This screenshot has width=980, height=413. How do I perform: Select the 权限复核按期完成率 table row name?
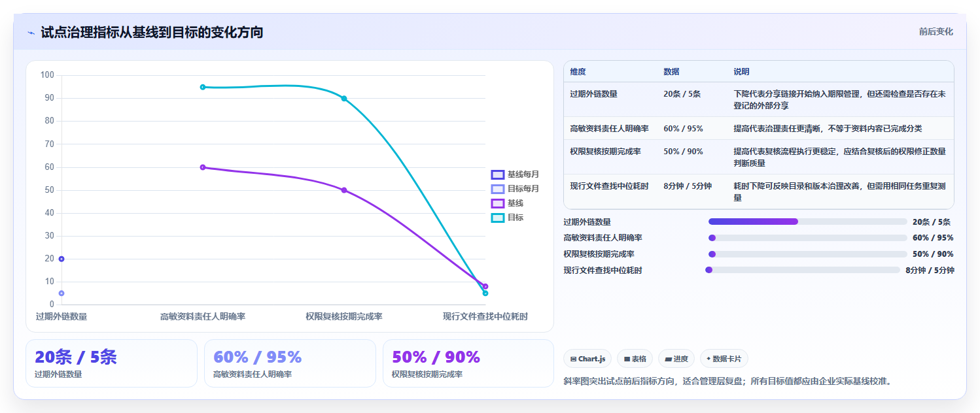coord(605,152)
